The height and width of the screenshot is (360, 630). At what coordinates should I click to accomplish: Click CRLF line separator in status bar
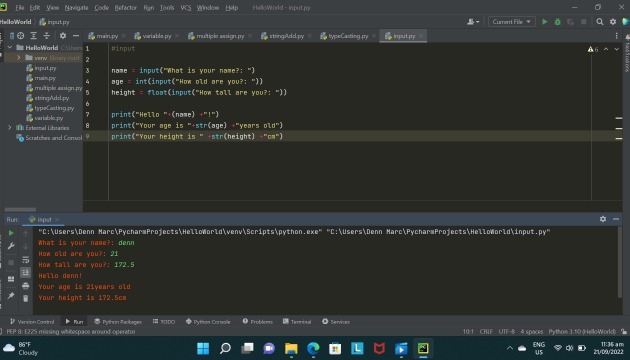point(486,331)
